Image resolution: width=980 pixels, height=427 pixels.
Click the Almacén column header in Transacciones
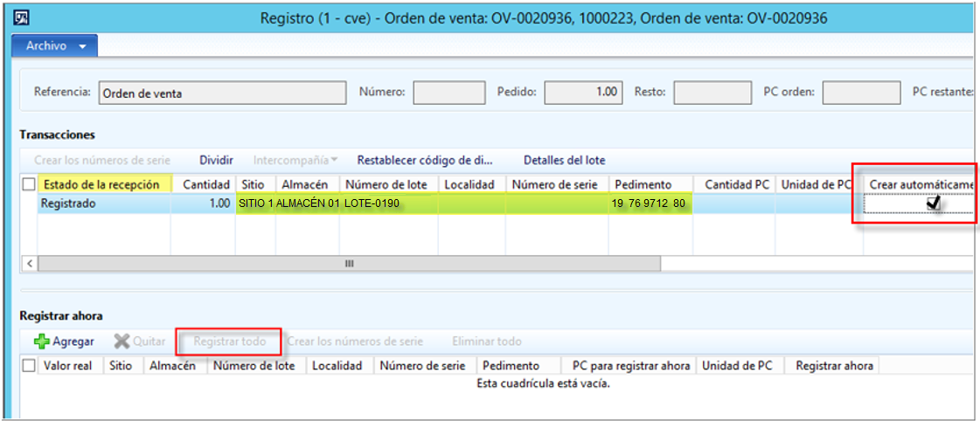308,184
